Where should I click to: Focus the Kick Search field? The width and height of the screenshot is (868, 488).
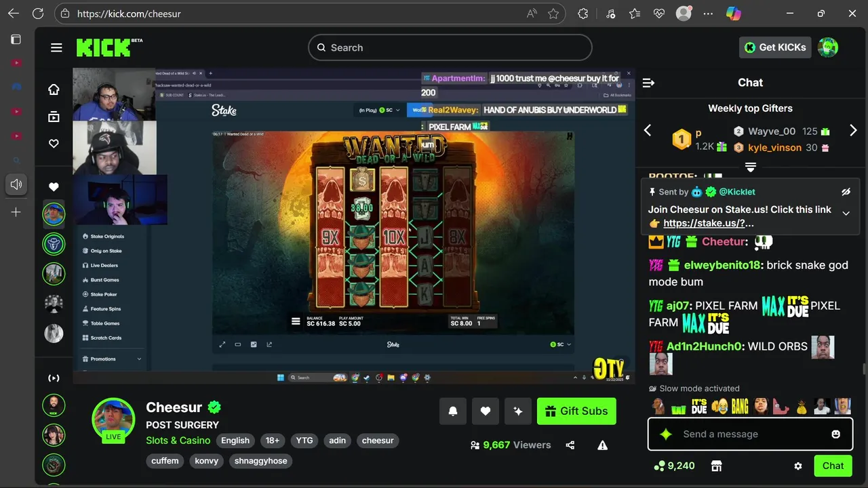pyautogui.click(x=450, y=47)
